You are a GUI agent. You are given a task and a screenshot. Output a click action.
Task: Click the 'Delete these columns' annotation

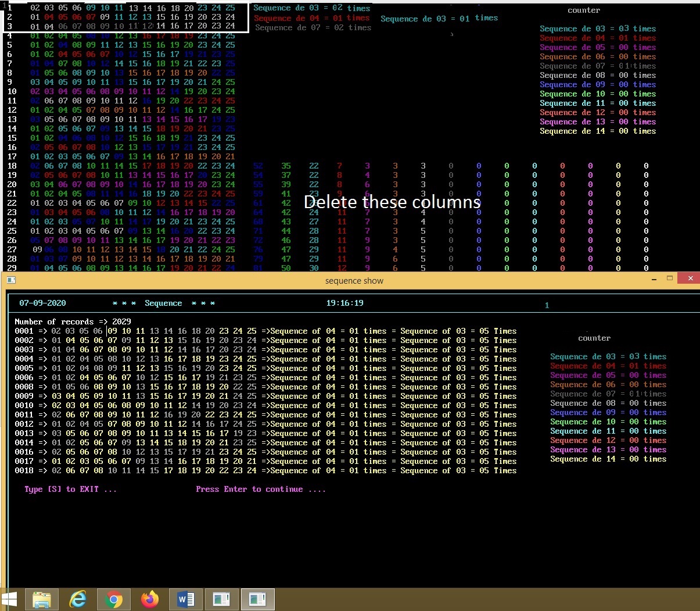[x=392, y=202]
